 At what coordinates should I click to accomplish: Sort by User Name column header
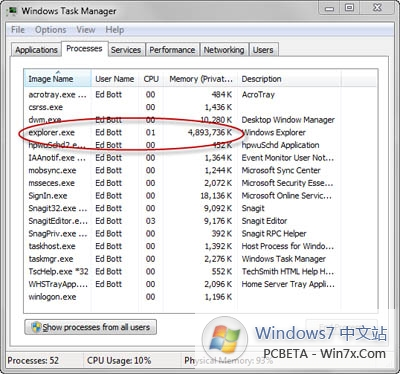click(115, 79)
